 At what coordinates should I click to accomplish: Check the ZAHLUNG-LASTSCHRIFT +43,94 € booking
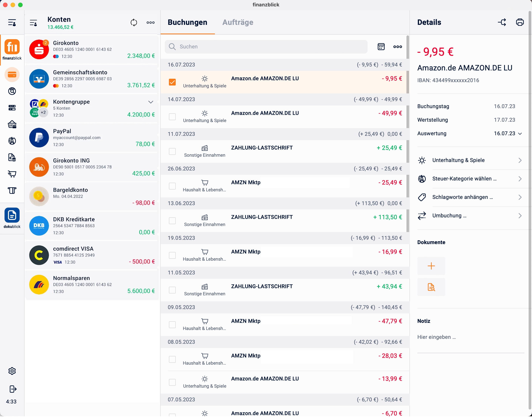172,290
